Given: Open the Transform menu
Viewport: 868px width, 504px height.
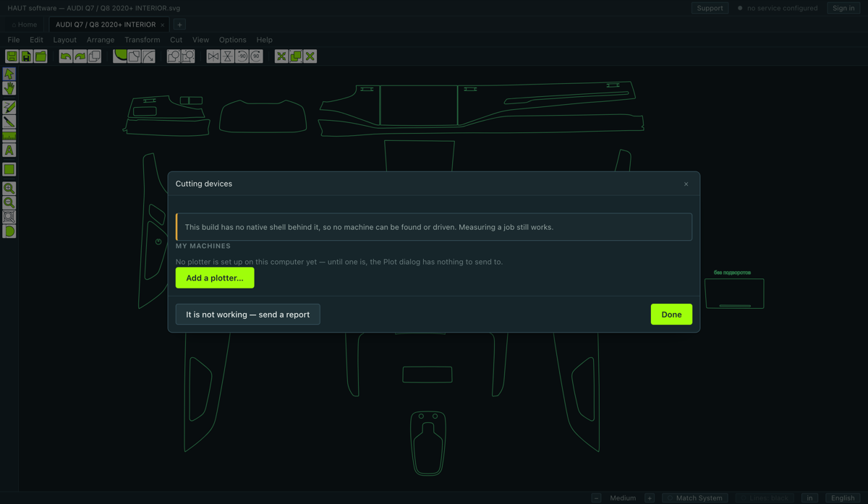Looking at the screenshot, I should (142, 40).
